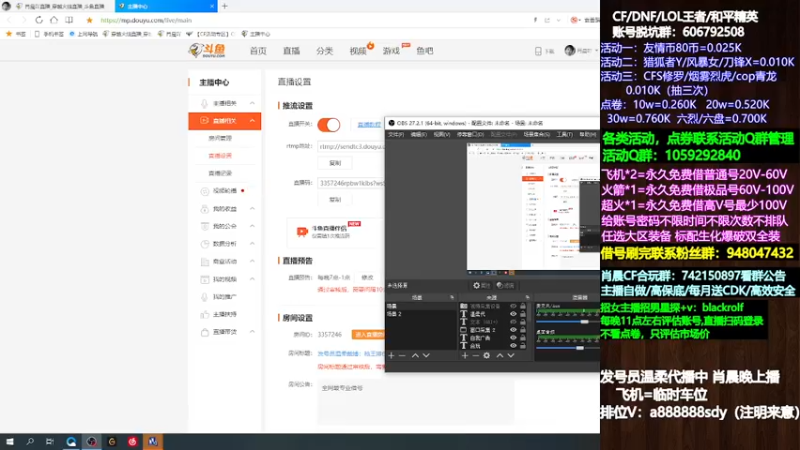Screen dimensions: 800x450
Task: Open 分类 in Douyu navigation
Action: pos(324,51)
